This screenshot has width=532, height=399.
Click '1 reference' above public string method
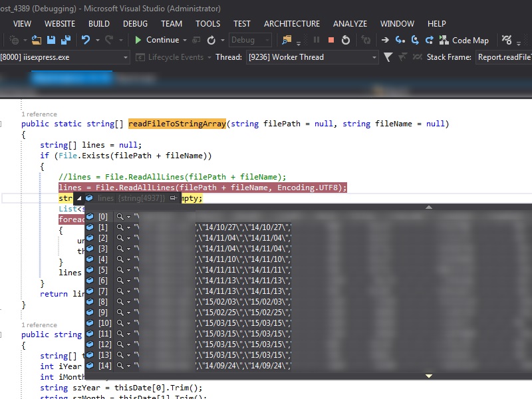tap(39, 325)
